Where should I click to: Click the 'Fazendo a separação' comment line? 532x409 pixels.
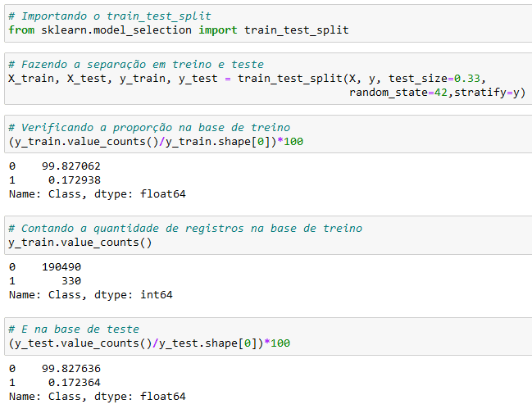[x=136, y=65]
